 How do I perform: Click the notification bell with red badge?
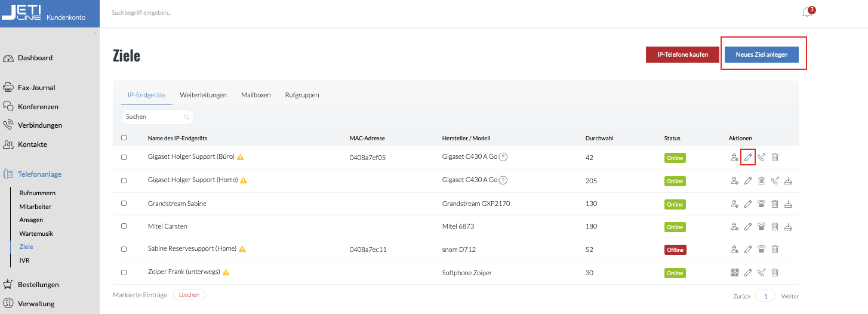pos(808,13)
